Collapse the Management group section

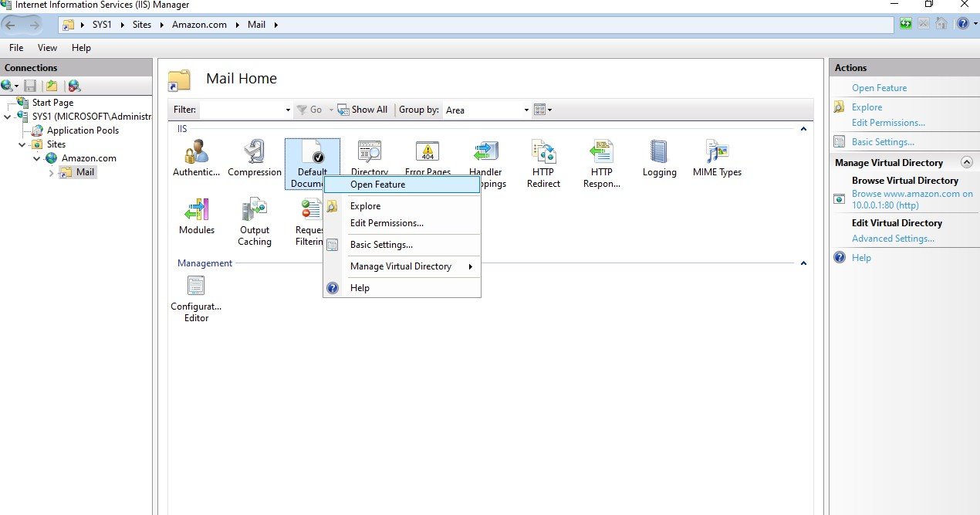point(803,263)
